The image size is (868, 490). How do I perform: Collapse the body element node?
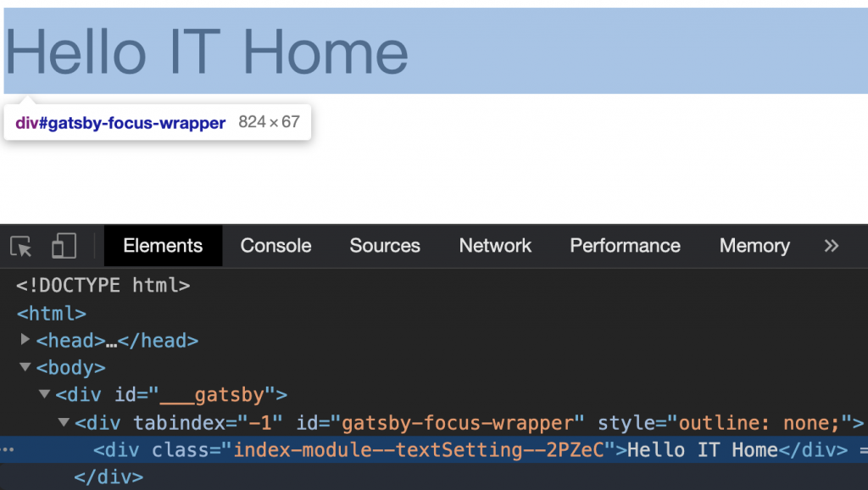(25, 366)
